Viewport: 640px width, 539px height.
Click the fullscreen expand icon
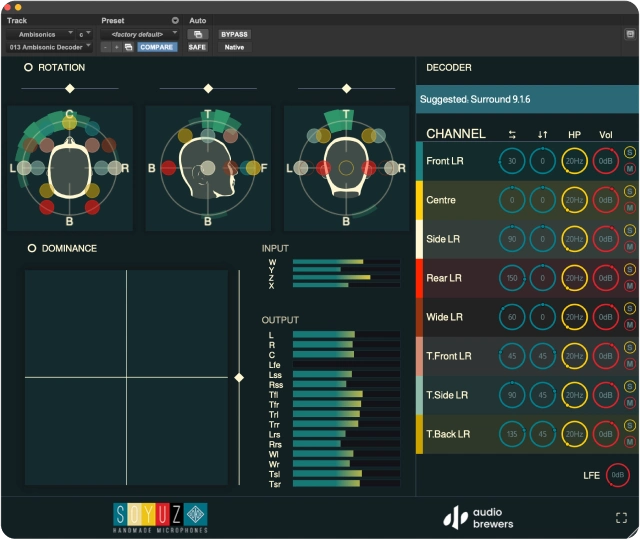coord(622,517)
